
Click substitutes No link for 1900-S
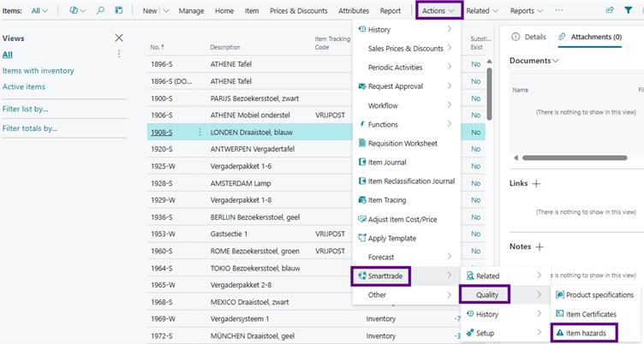(475, 98)
